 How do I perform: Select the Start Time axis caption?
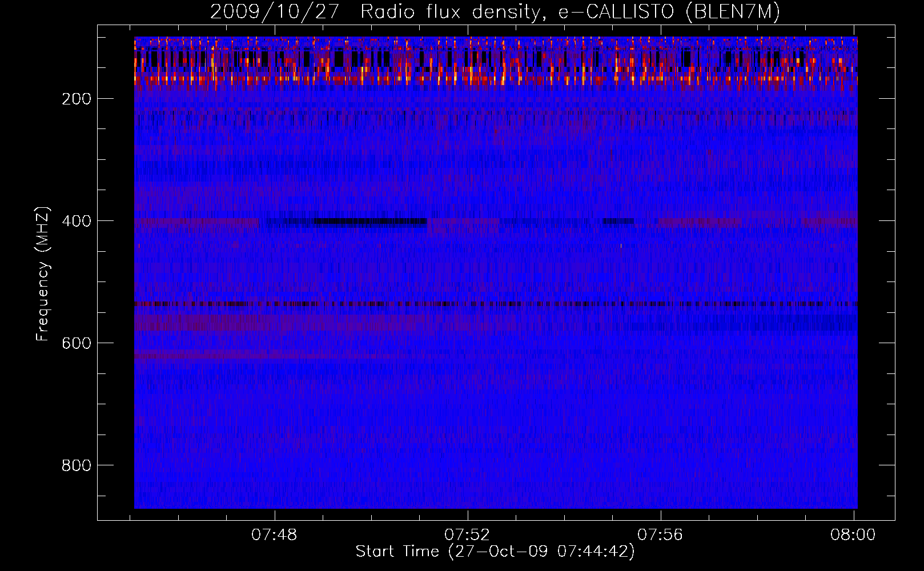click(495, 552)
